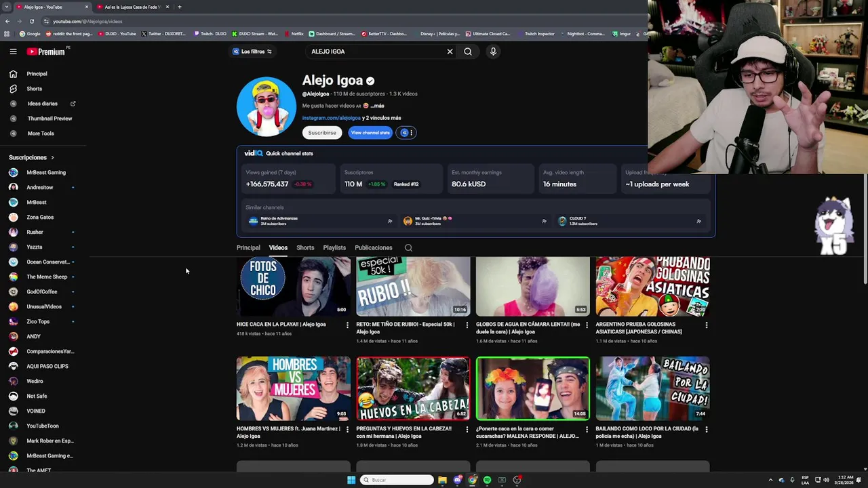Expand the channel description '...más'

(377, 106)
